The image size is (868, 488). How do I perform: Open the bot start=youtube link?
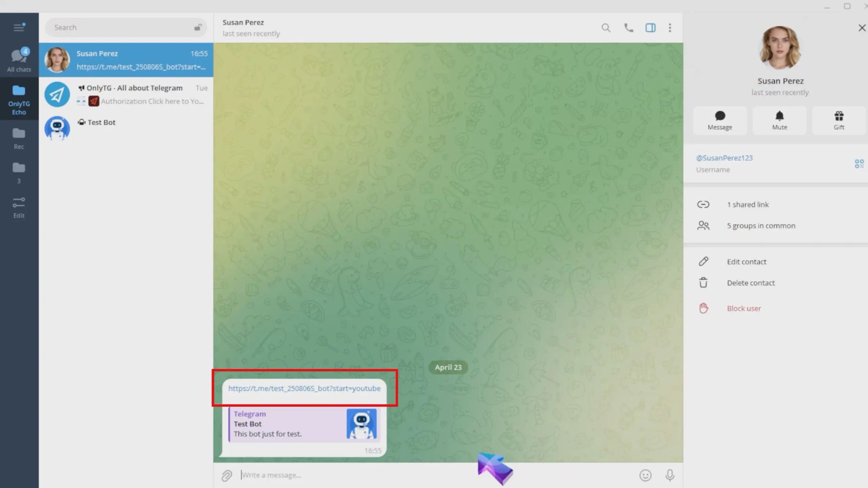pos(304,388)
